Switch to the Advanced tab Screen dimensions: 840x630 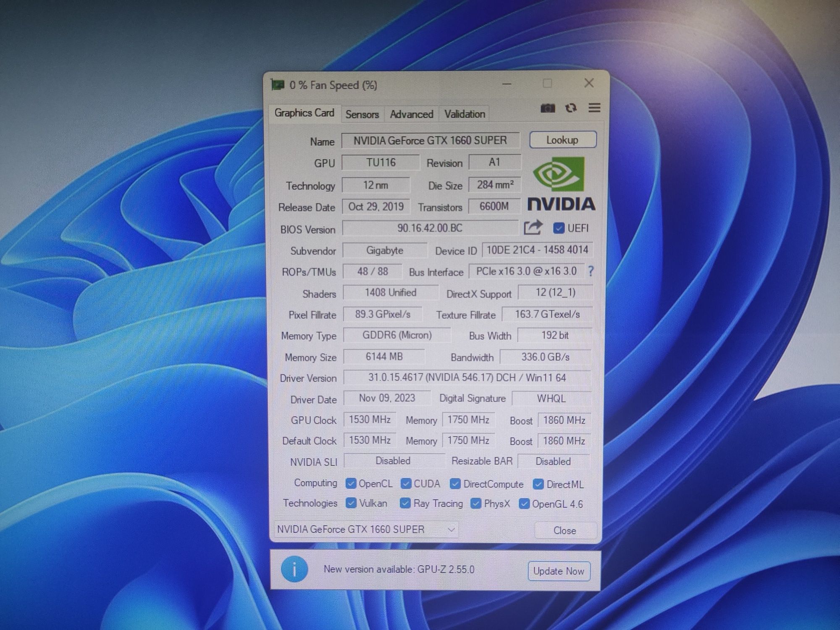(411, 114)
